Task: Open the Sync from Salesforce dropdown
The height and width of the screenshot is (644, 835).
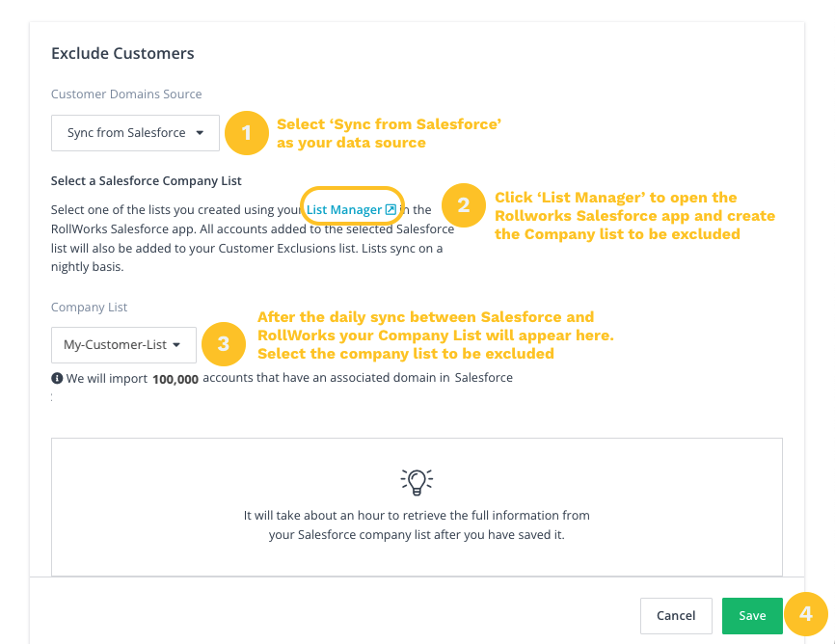Action: pyautogui.click(x=135, y=133)
